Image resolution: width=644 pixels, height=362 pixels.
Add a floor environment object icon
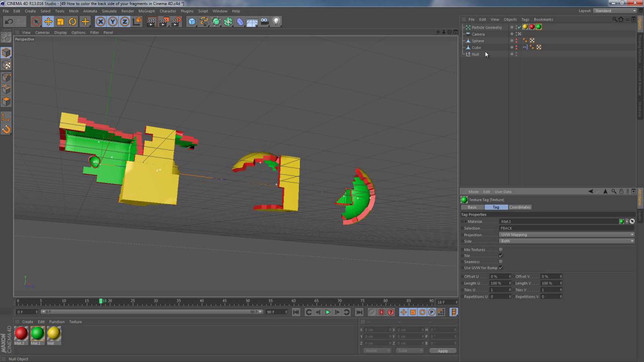click(252, 22)
